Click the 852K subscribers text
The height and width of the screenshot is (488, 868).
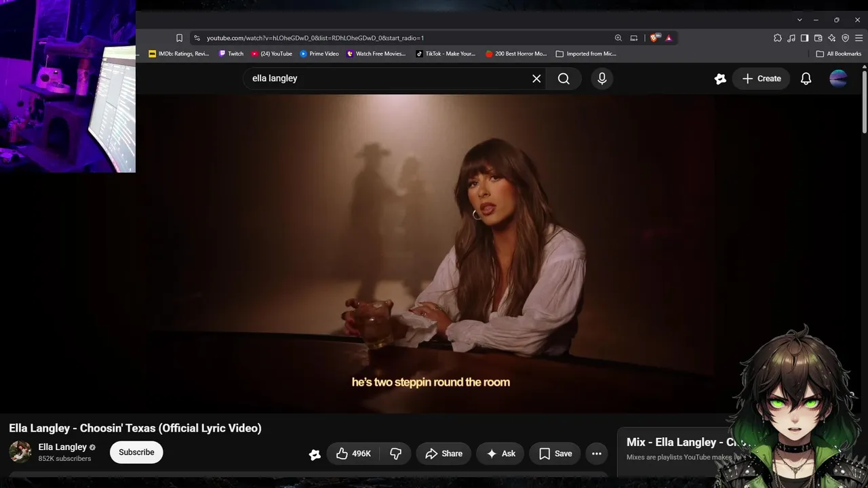(64, 459)
